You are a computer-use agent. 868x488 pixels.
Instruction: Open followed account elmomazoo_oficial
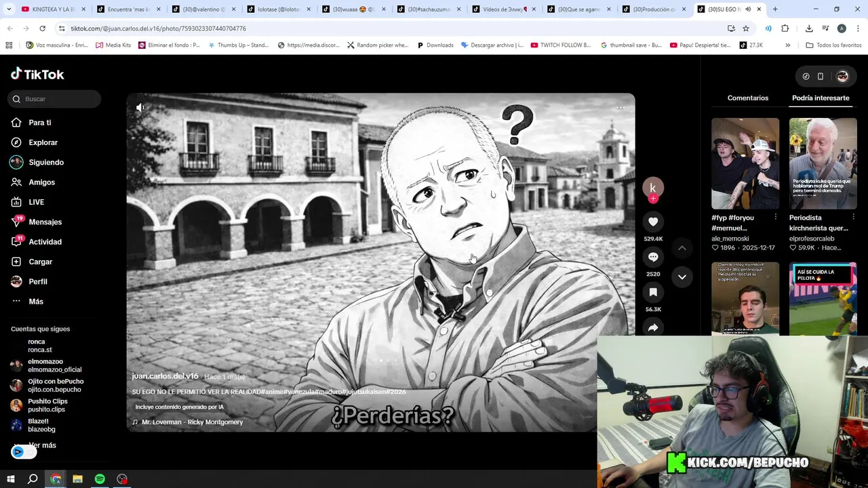(x=54, y=365)
